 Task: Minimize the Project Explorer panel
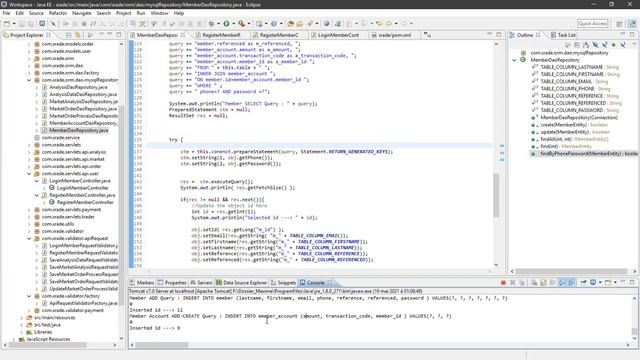coord(109,35)
